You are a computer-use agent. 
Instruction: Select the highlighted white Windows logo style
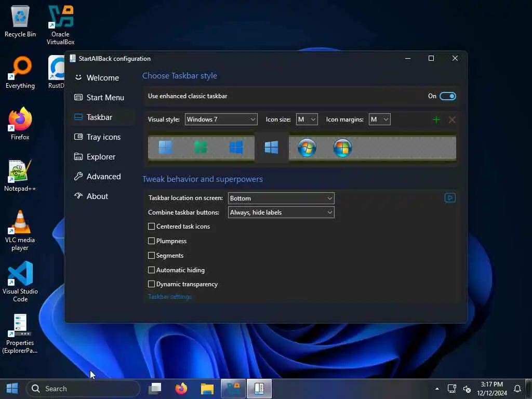coord(271,148)
